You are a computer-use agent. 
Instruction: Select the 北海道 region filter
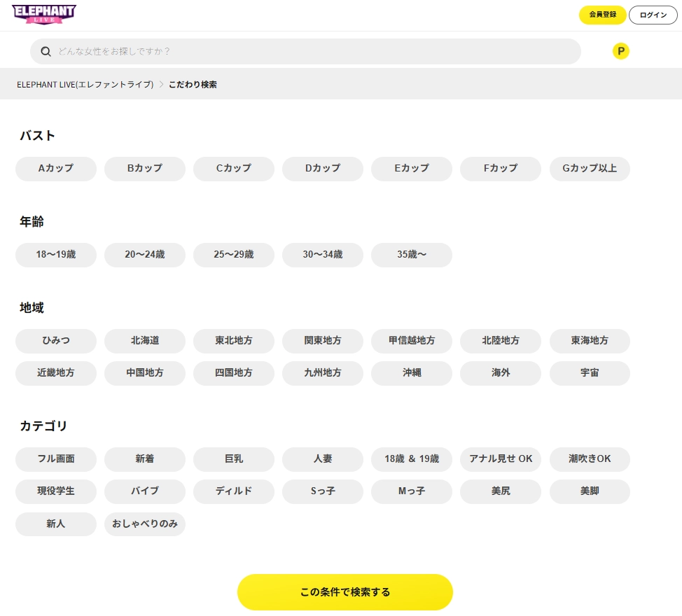(x=144, y=341)
